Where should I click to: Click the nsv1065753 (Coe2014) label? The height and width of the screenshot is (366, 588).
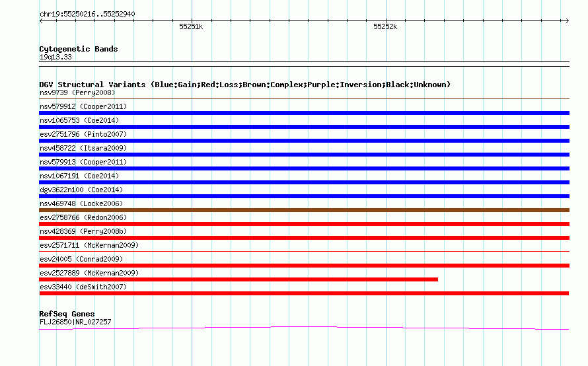coord(79,120)
